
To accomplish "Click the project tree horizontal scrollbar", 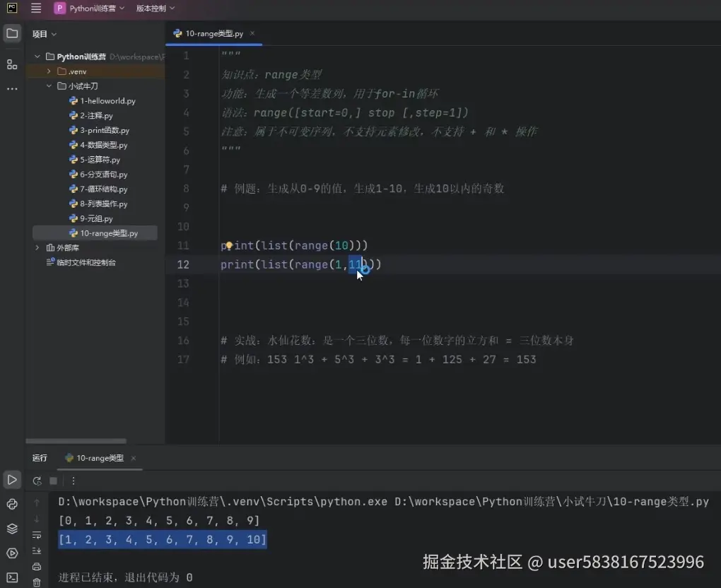I will 76,441.
